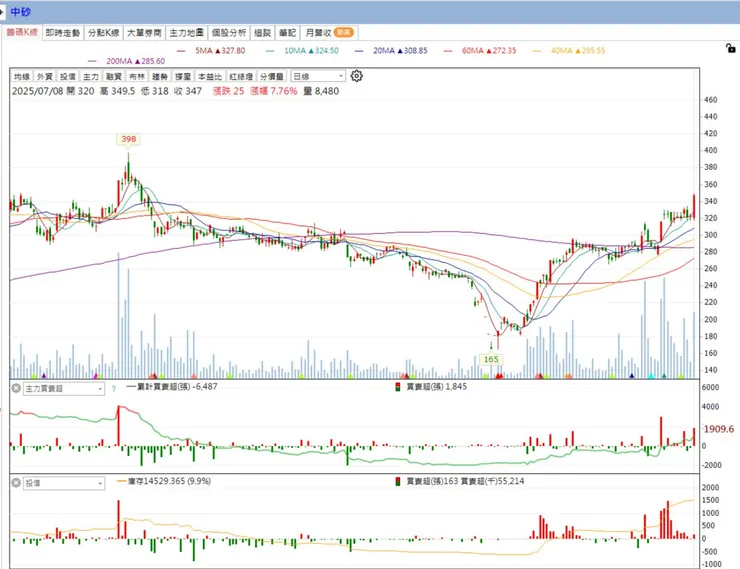Toggle the 布林 Bollinger button
This screenshot has width=740, height=569.
coord(137,76)
